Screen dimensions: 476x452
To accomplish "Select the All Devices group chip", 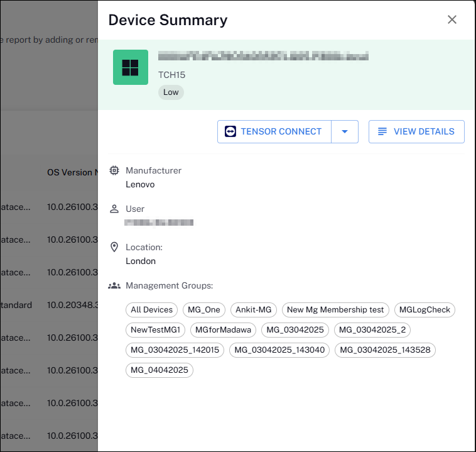I will (152, 310).
